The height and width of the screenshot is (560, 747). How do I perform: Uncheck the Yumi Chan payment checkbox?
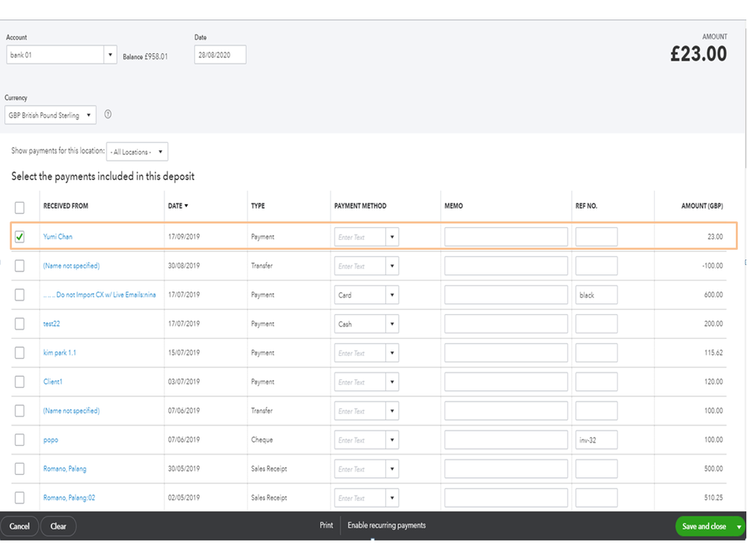(x=19, y=237)
